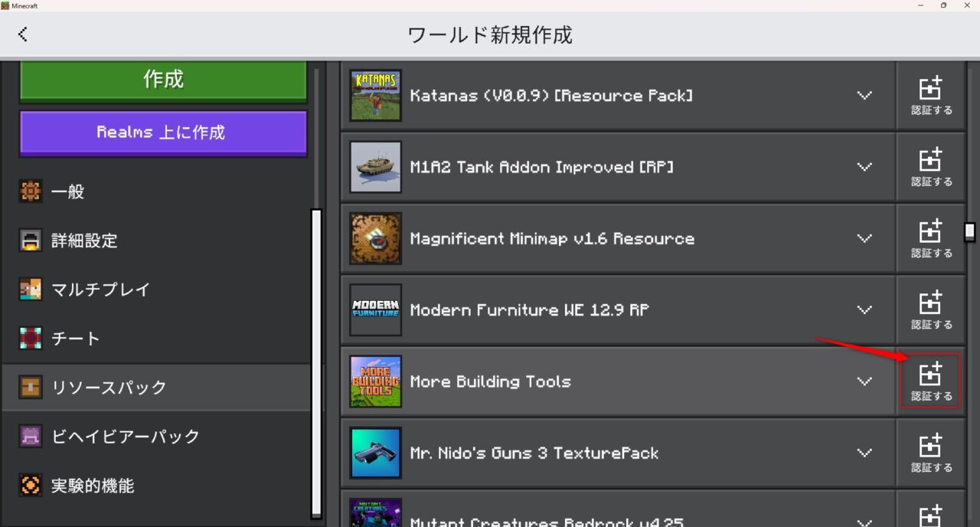The image size is (980, 527).
Task: Activate the More Building Tools pack
Action: click(x=931, y=381)
